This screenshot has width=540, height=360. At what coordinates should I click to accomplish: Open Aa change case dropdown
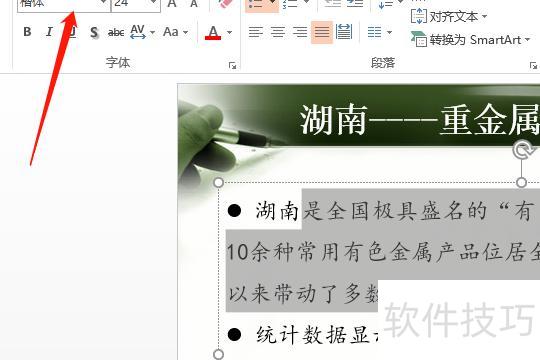pos(176,32)
